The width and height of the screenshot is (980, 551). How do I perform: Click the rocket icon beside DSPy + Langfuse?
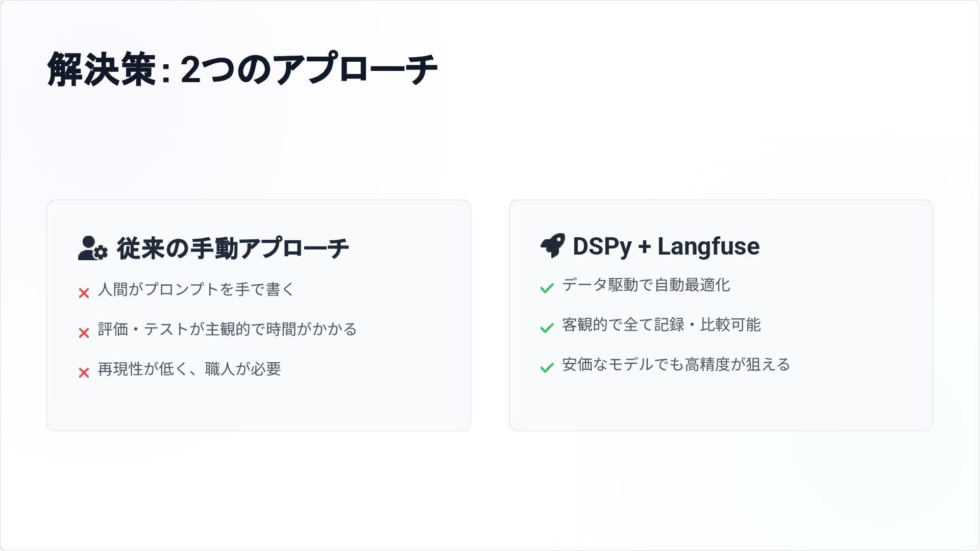[553, 246]
